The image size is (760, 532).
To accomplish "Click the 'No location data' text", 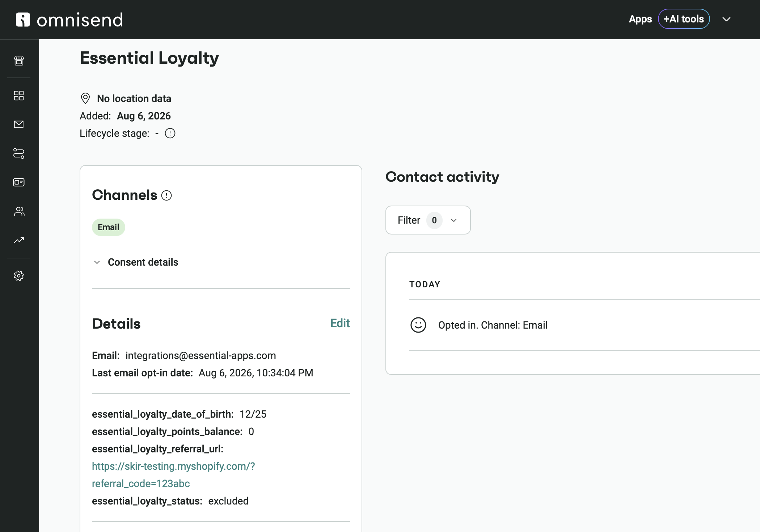I will (x=134, y=98).
